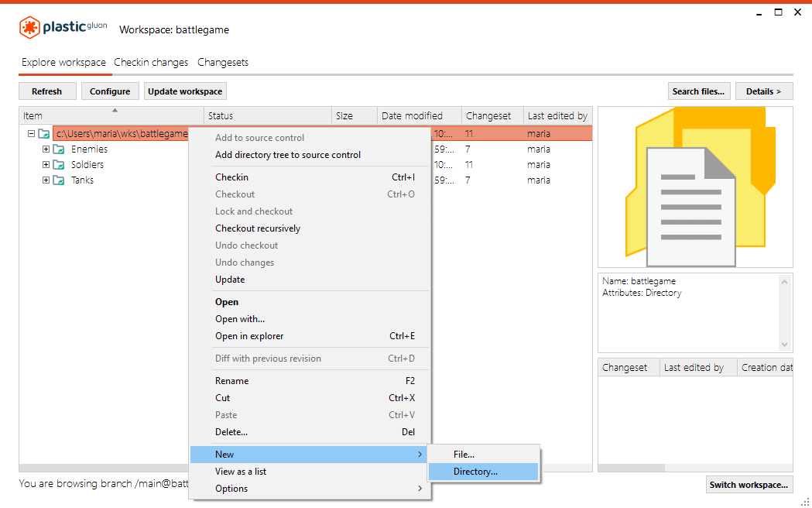The width and height of the screenshot is (812, 508).
Task: Select the c:\Users\maria\wks\battlegame root row
Action: click(x=122, y=134)
